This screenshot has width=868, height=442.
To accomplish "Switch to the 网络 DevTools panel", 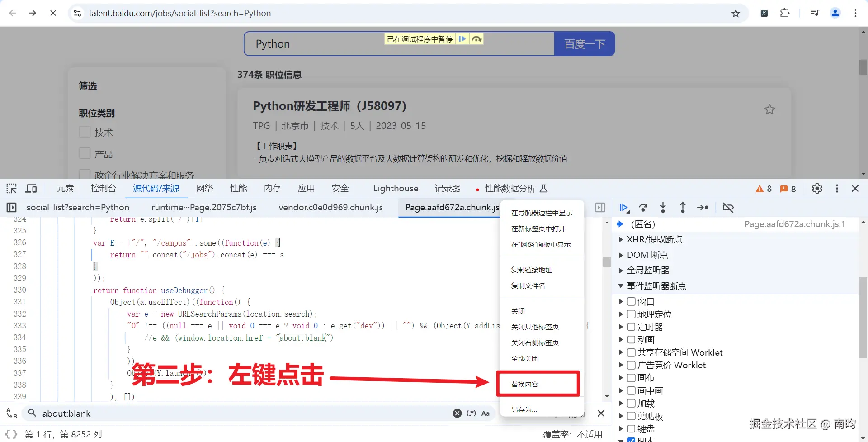I will pos(204,189).
